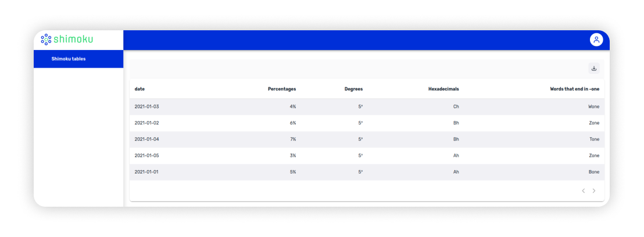Click the 3% percentage value
This screenshot has height=237, width=644.
pyautogui.click(x=293, y=155)
